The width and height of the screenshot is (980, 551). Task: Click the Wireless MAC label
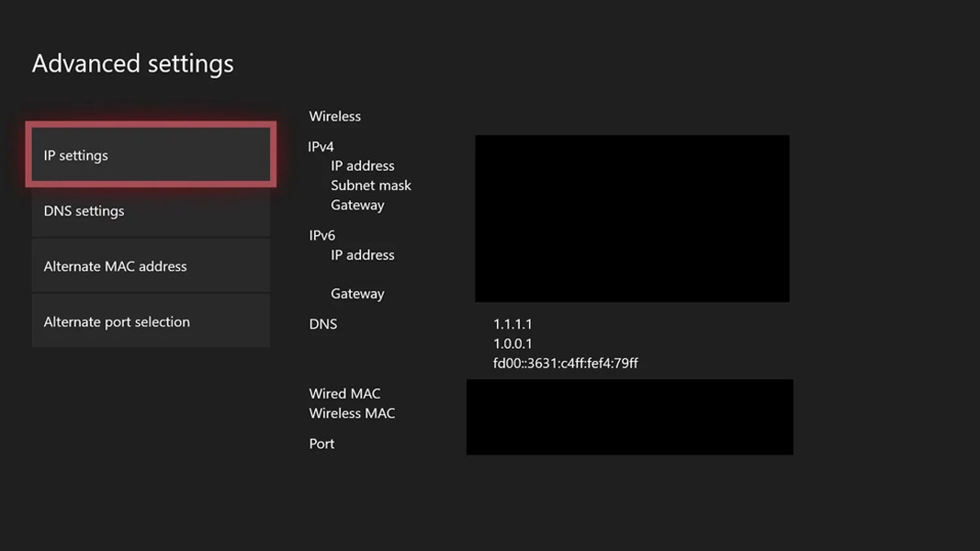(352, 413)
